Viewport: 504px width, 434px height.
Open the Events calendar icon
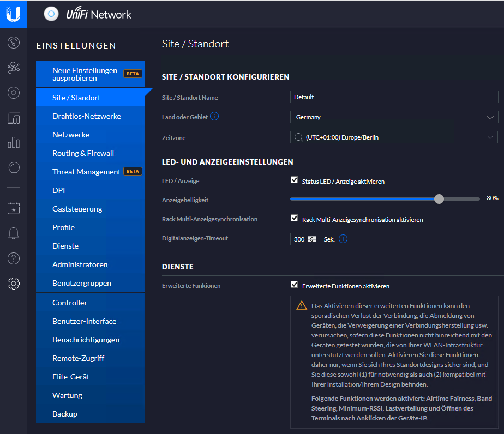[14, 208]
